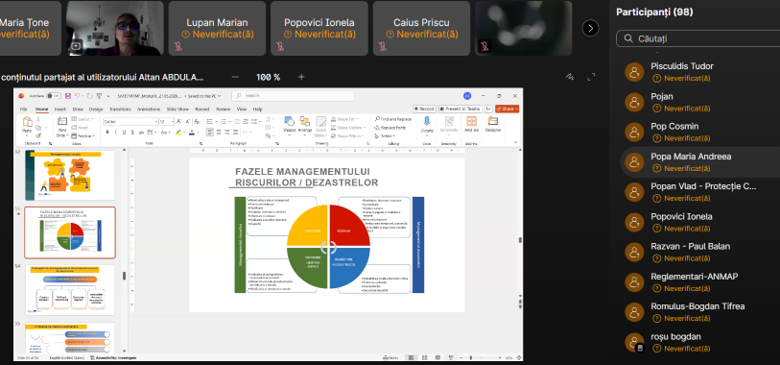Show next participants with the arrow button

point(590,28)
